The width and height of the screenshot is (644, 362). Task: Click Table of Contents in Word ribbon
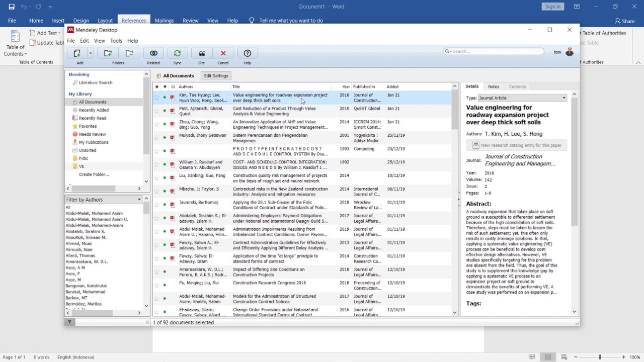click(15, 44)
